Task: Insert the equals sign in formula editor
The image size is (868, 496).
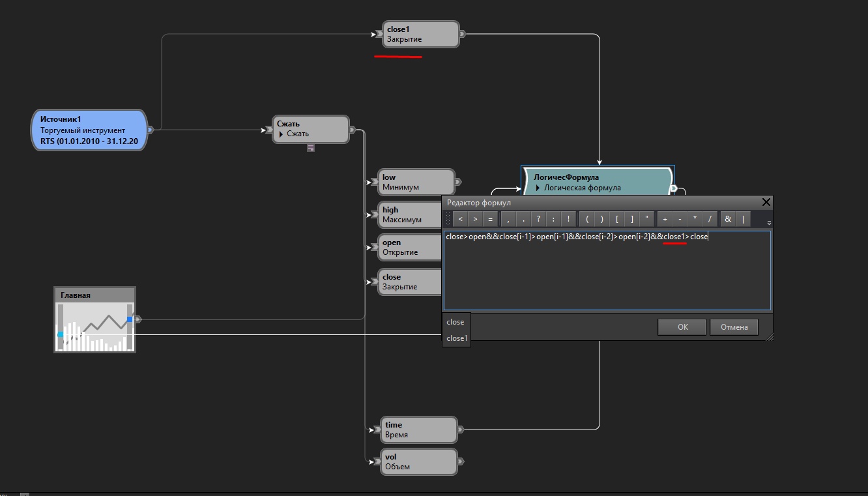Action: [x=489, y=219]
